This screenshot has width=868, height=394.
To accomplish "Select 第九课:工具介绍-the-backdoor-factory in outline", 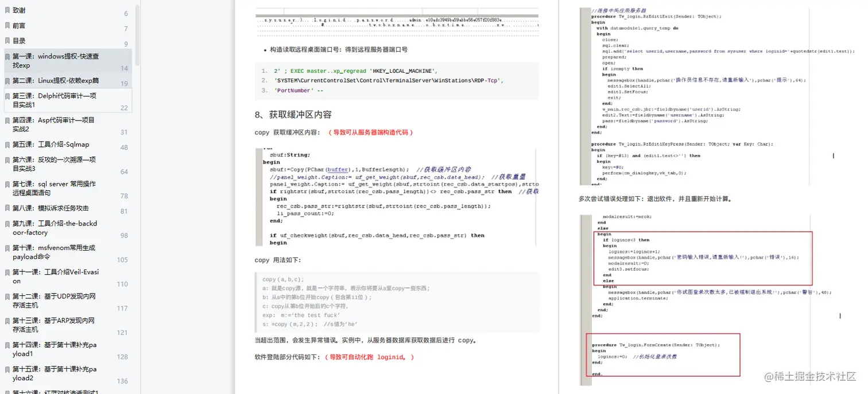I will coord(68,228).
